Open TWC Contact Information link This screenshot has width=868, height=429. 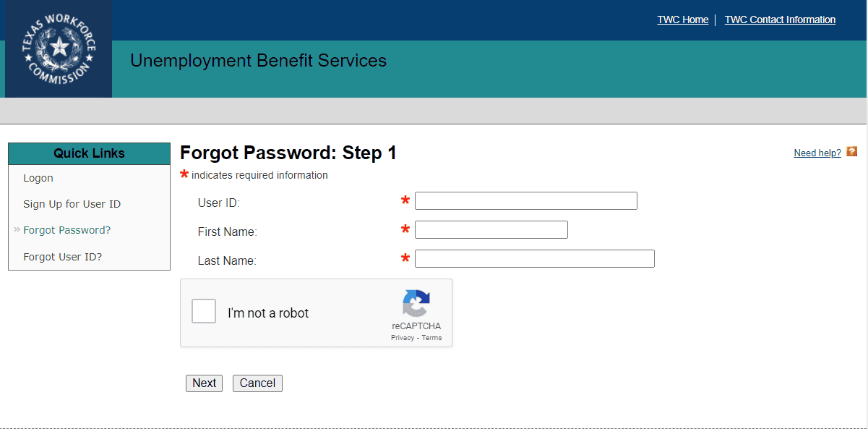pos(780,20)
